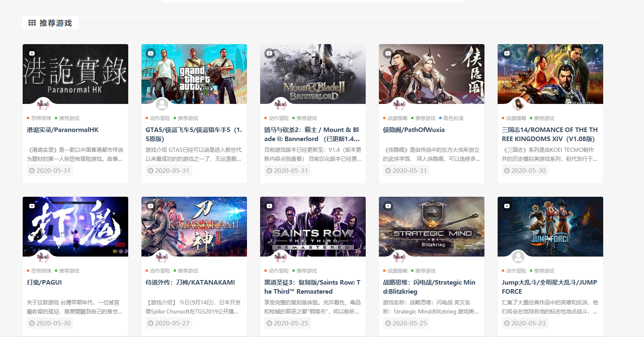Open the default author avatar on the JUMP FORCE card
Viewport: 644px width, 337px height.
pyautogui.click(x=518, y=257)
